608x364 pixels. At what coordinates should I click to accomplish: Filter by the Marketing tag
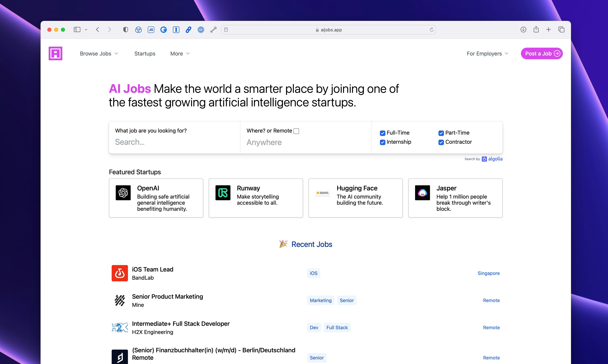[x=321, y=301]
